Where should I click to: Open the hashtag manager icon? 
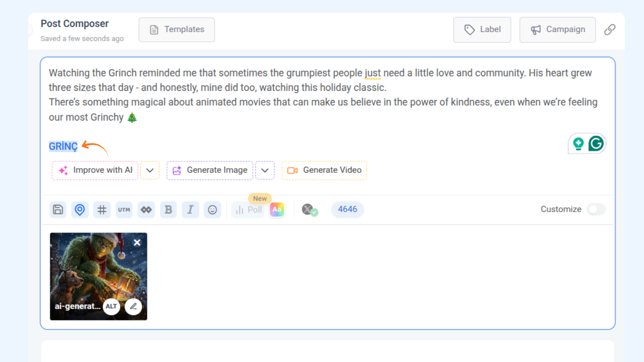click(x=102, y=210)
